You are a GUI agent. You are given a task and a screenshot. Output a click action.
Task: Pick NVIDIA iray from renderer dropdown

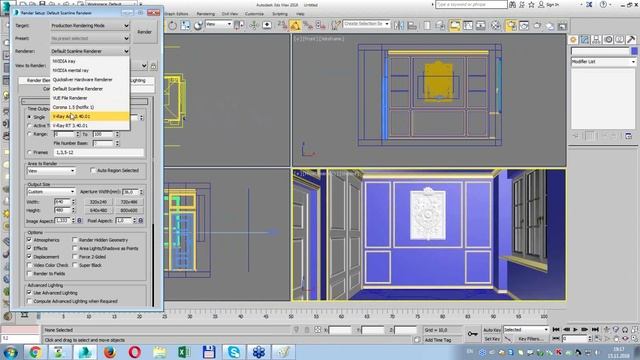[x=90, y=61]
